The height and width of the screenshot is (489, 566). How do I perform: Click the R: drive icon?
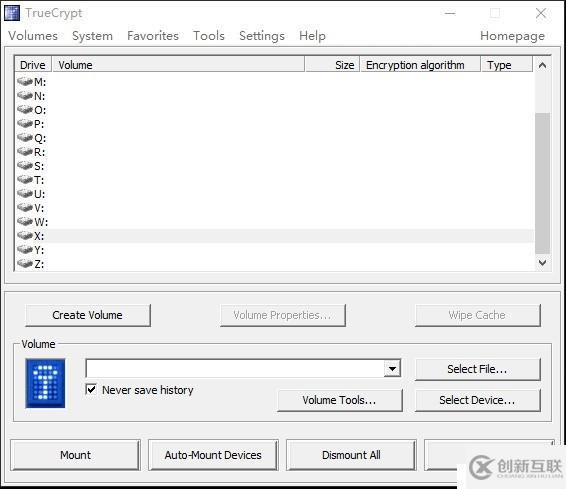[x=25, y=152]
